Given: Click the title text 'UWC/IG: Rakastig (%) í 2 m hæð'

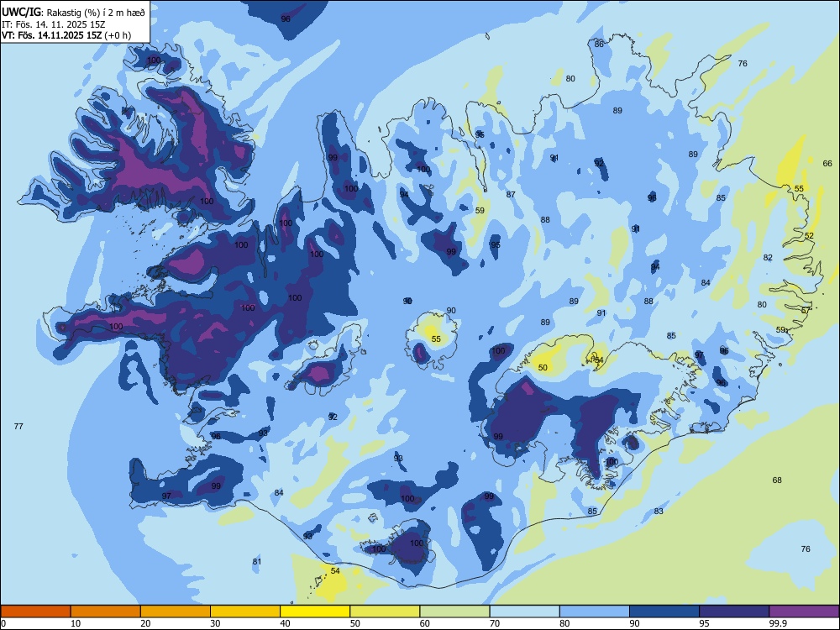Looking at the screenshot, I should tap(73, 12).
